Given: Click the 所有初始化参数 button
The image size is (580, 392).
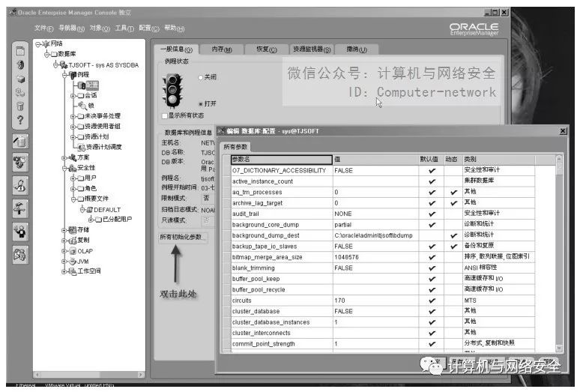Looking at the screenshot, I should coord(183,237).
